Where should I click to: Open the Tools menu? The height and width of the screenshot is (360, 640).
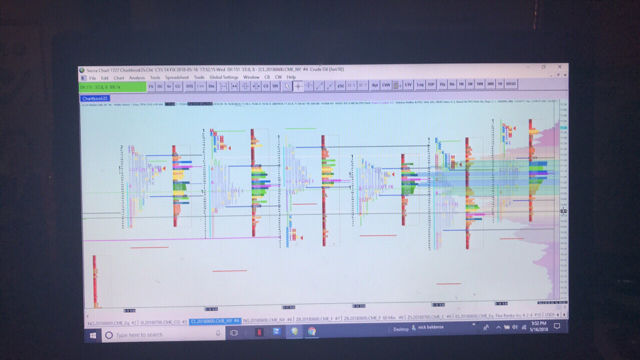tap(155, 78)
